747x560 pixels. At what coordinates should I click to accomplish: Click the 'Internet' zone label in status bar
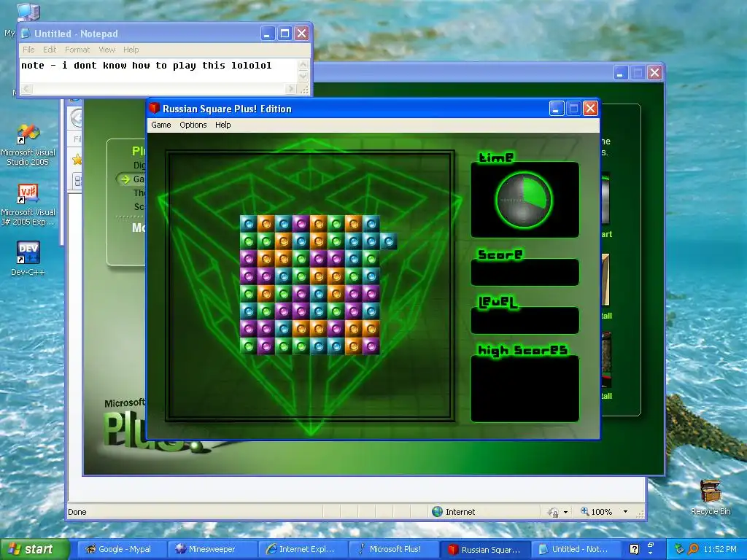pos(460,512)
